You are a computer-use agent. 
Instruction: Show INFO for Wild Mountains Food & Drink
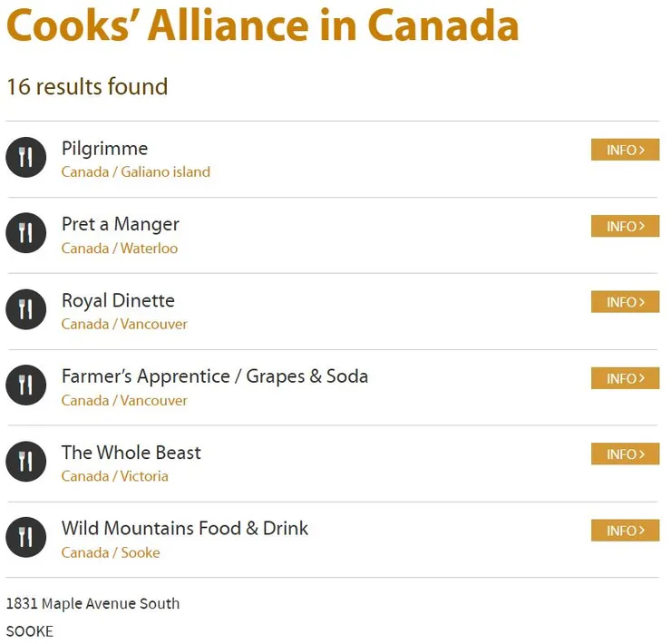click(625, 531)
